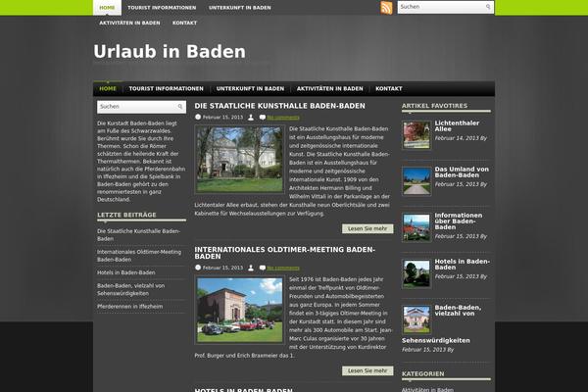Open recent post Pferderennen in Iffezheim
The width and height of the screenshot is (588, 392).
tap(129, 306)
